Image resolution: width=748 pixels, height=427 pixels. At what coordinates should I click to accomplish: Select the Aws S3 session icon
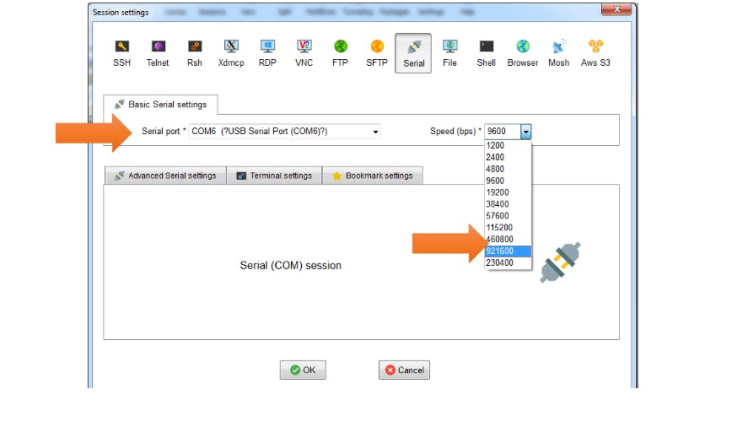tap(595, 53)
